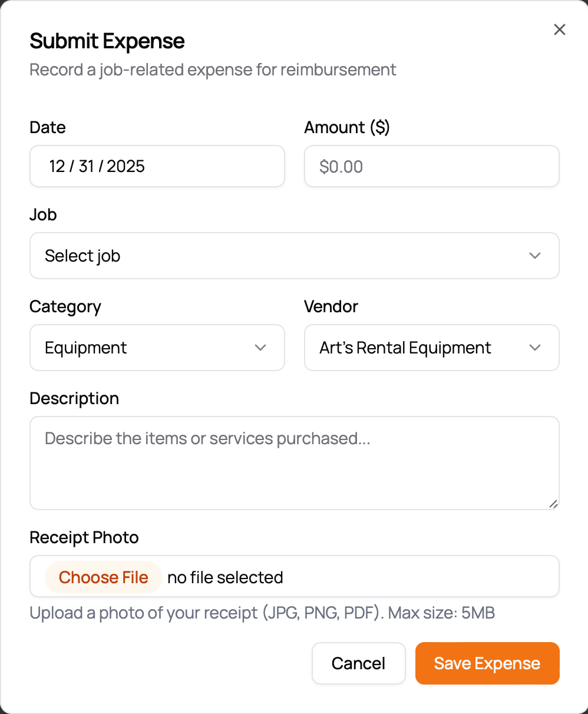
Task: Click inside the Description text area
Action: click(x=295, y=462)
